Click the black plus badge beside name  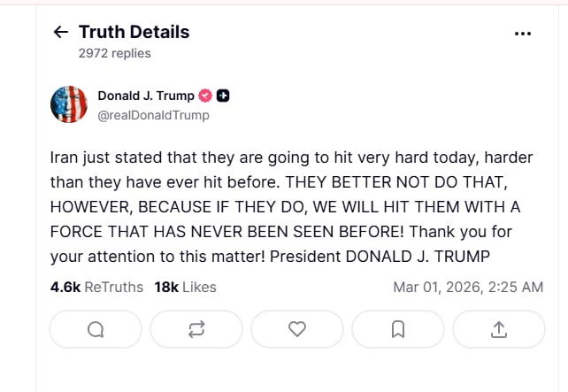click(x=223, y=96)
